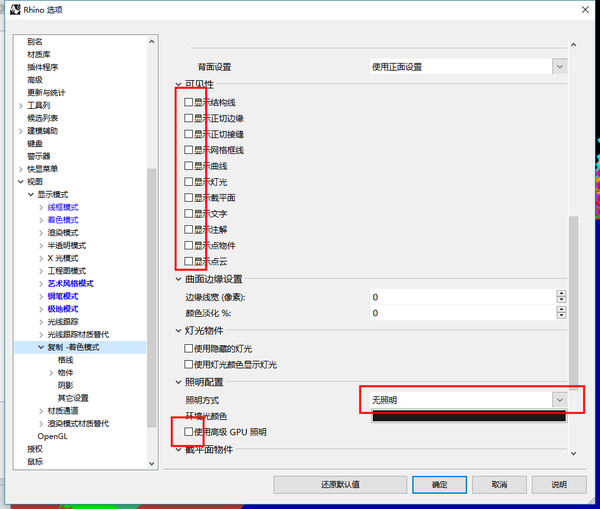Screen dimensions: 600x509
Task: Collapse the 截平面物件 section
Action: click(x=178, y=450)
